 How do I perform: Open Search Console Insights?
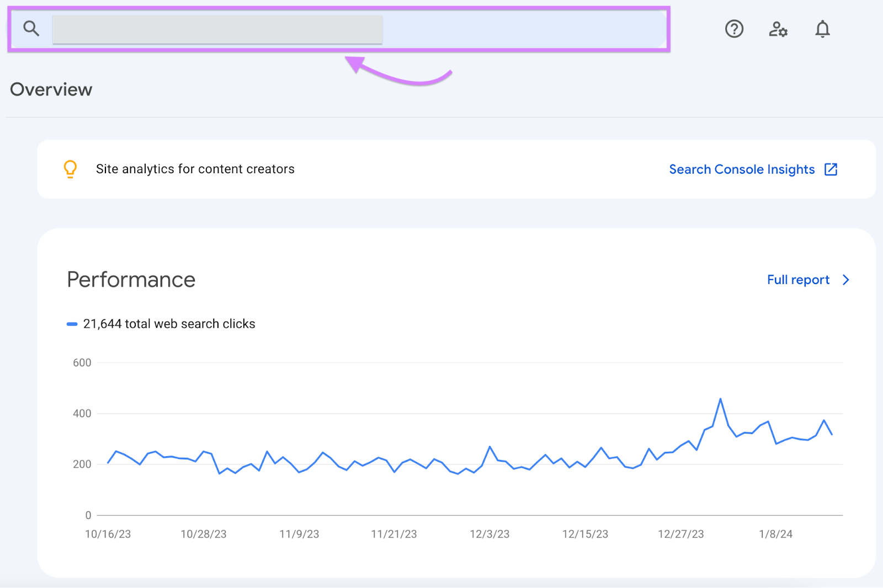(741, 169)
